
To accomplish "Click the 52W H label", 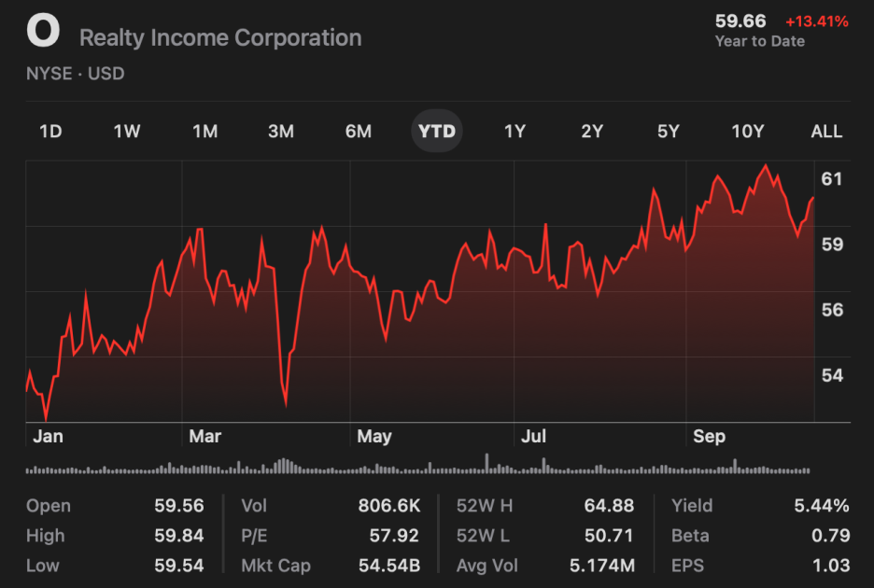I will click(485, 506).
